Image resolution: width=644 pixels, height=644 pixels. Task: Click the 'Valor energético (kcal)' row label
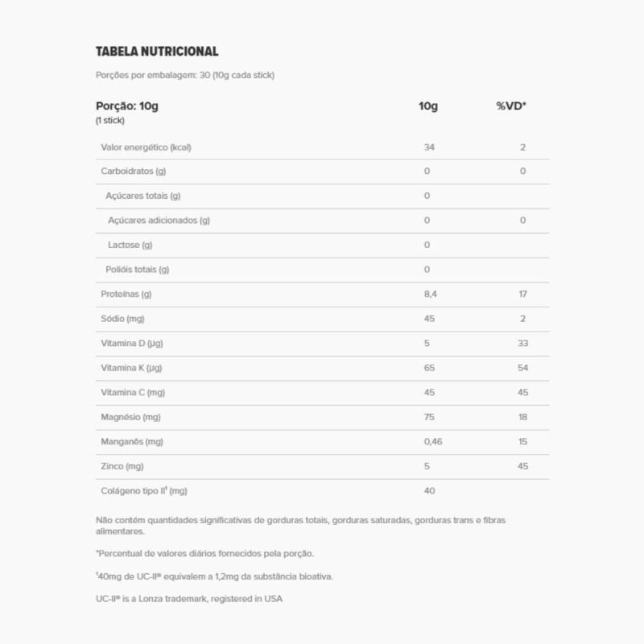tap(146, 147)
